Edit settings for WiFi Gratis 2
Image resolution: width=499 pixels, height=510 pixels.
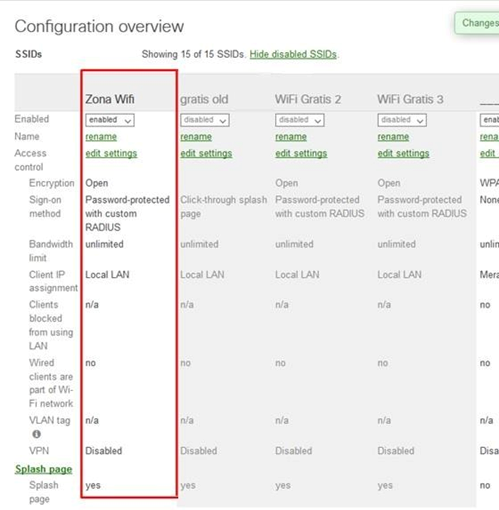point(301,153)
